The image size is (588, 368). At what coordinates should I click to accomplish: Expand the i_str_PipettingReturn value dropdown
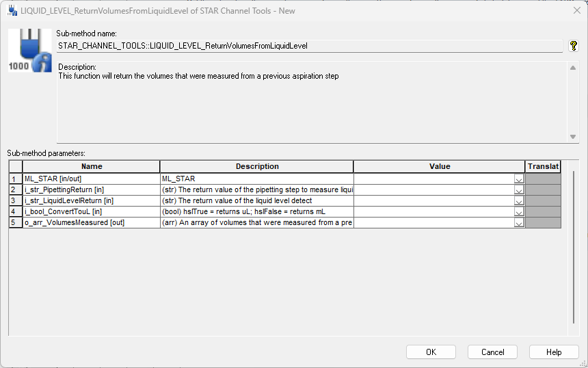tap(518, 190)
